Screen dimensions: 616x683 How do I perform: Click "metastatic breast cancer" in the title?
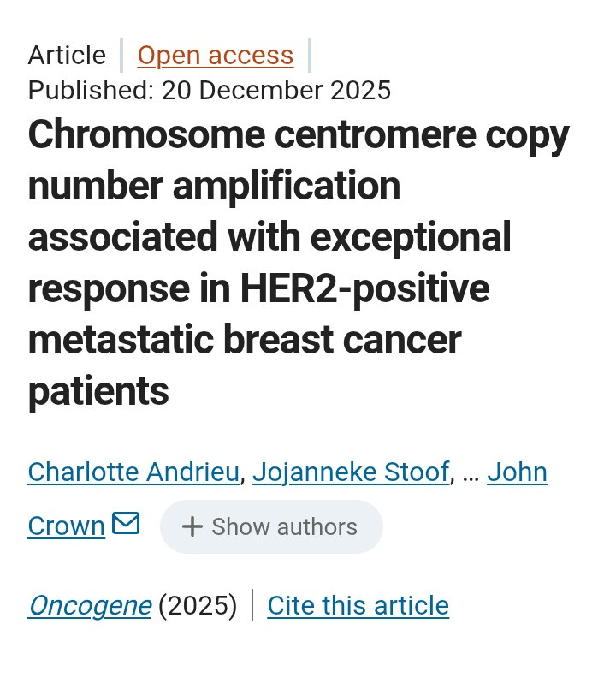click(245, 341)
